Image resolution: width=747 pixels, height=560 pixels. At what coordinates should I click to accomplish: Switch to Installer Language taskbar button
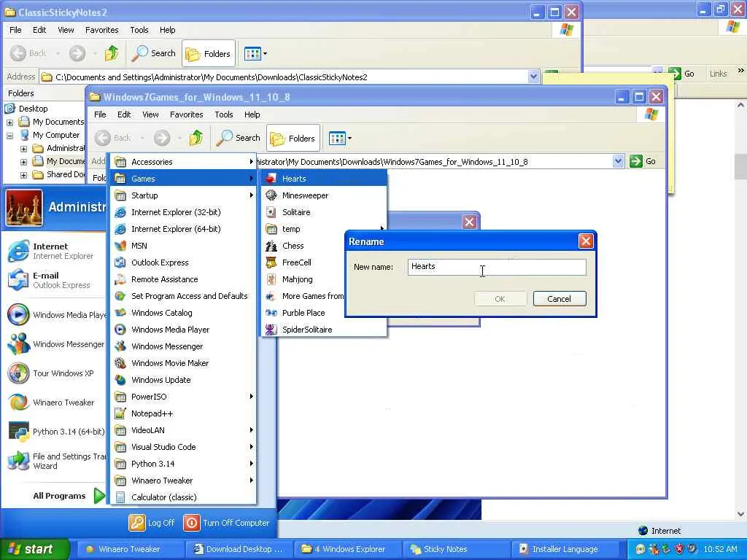567,549
